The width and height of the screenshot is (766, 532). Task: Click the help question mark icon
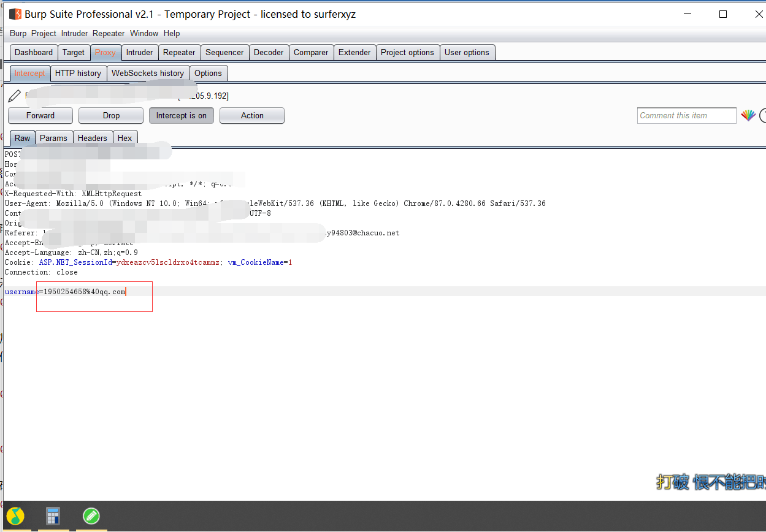pyautogui.click(x=763, y=115)
